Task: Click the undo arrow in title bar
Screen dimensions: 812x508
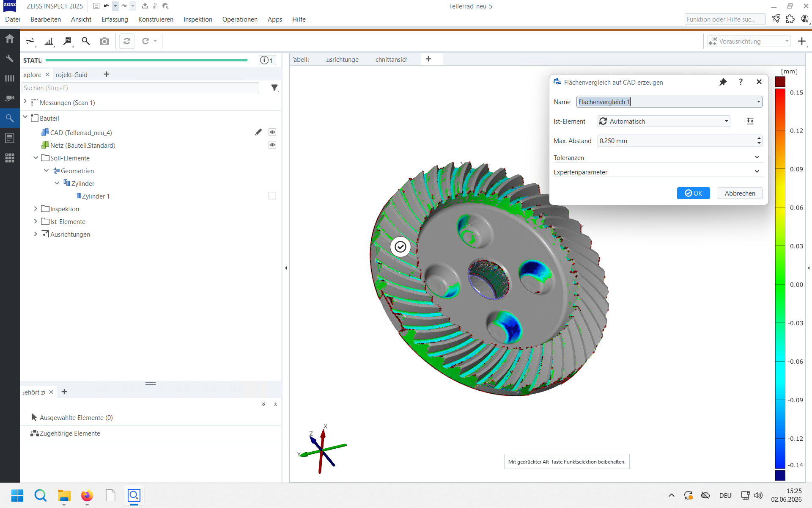Action: [106, 6]
